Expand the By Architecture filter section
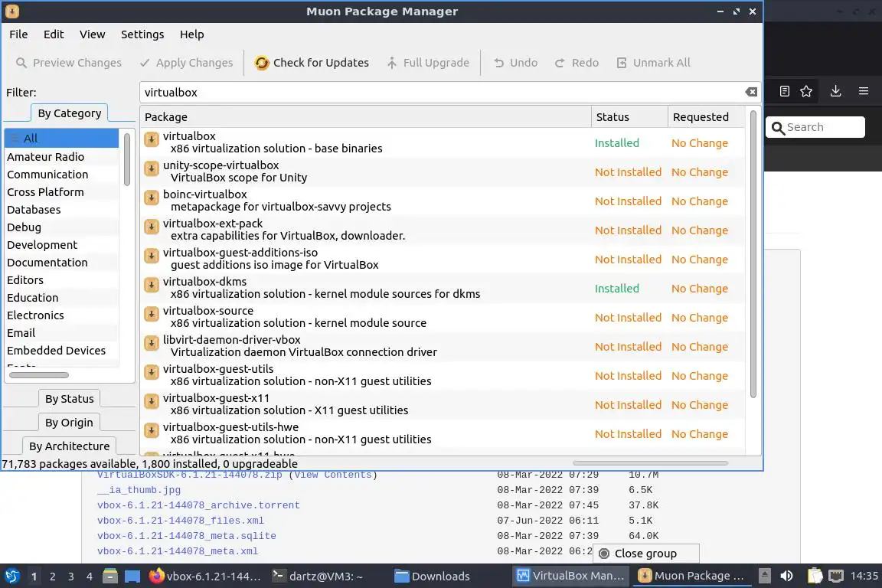 pos(69,446)
